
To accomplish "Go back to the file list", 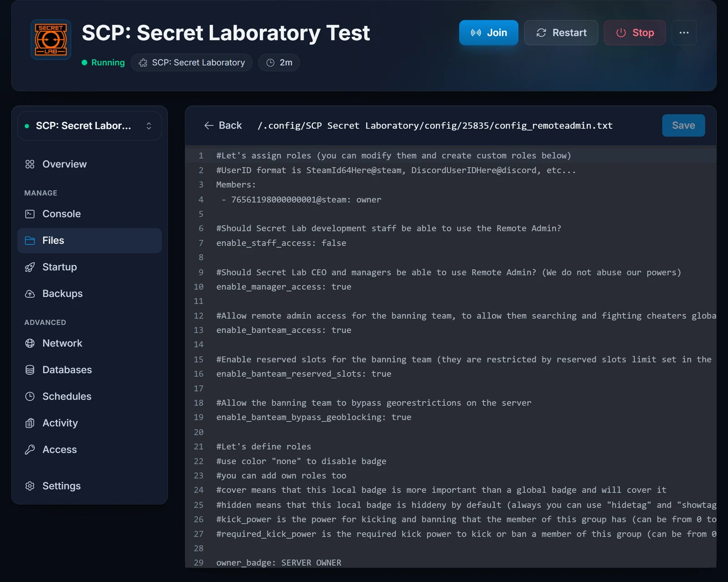I will [223, 125].
